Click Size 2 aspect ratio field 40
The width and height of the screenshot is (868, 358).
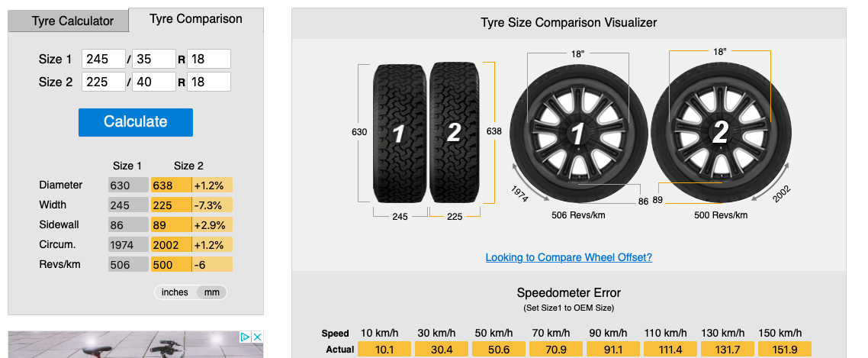point(154,82)
